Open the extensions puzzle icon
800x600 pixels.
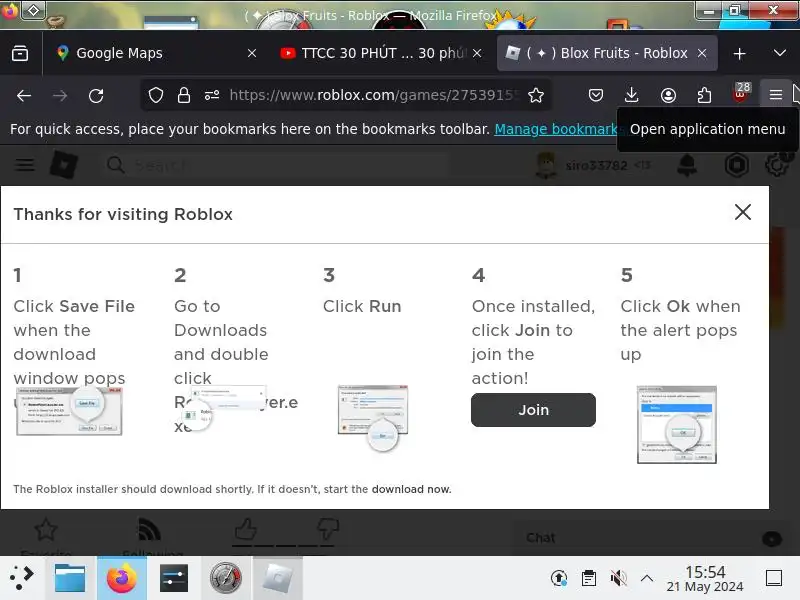click(x=704, y=95)
